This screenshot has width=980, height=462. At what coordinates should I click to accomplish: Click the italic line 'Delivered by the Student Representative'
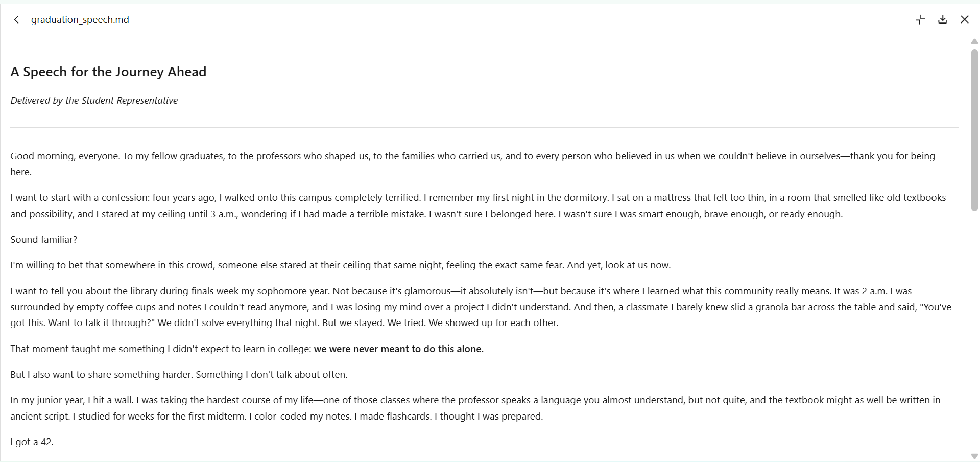click(x=94, y=100)
